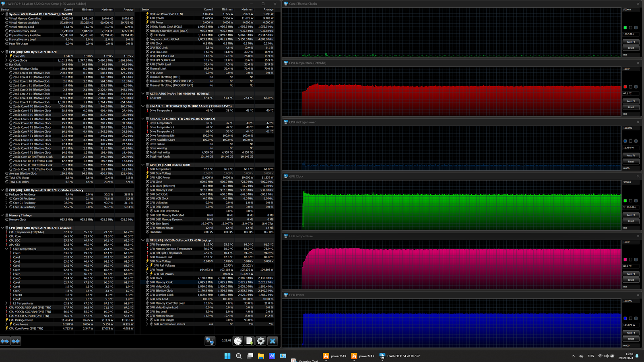Collapse Core Effective Clocks subtree
Viewport: 644px width, 362px height.
coord(6,69)
